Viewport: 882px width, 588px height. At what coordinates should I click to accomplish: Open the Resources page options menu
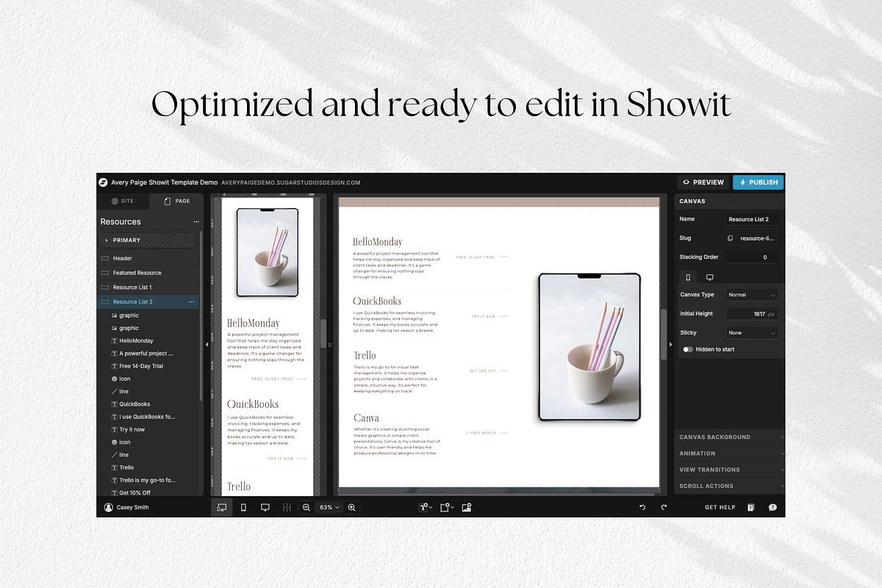tap(196, 221)
